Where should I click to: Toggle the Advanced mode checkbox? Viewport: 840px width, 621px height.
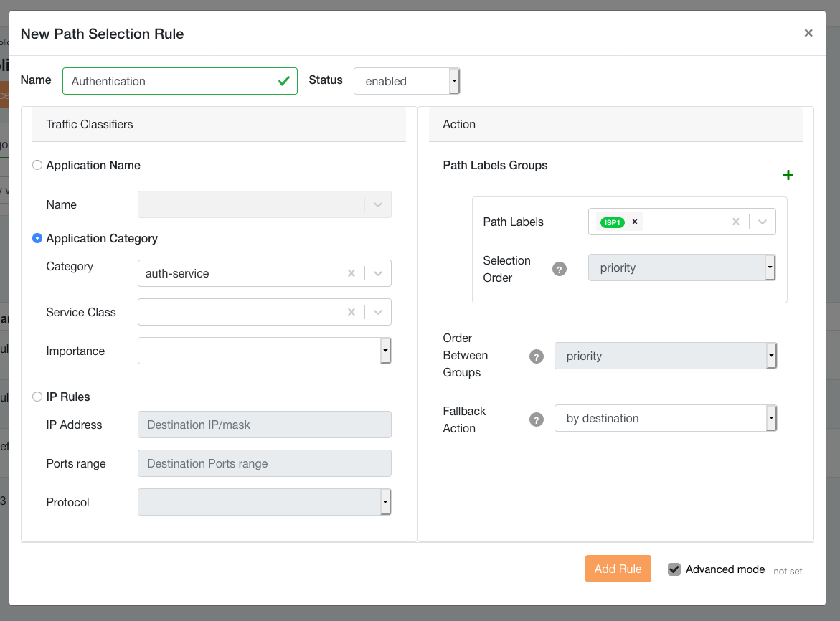pos(674,569)
